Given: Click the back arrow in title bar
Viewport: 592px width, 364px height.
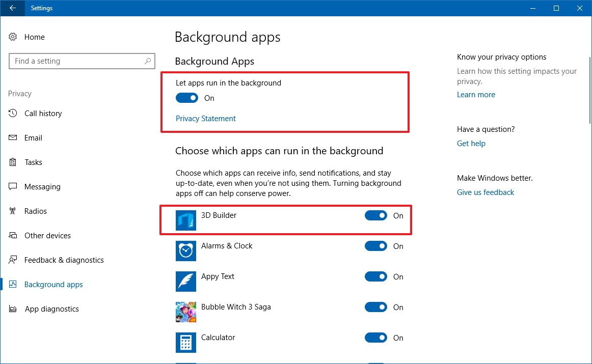Looking at the screenshot, I should pyautogui.click(x=12, y=8).
